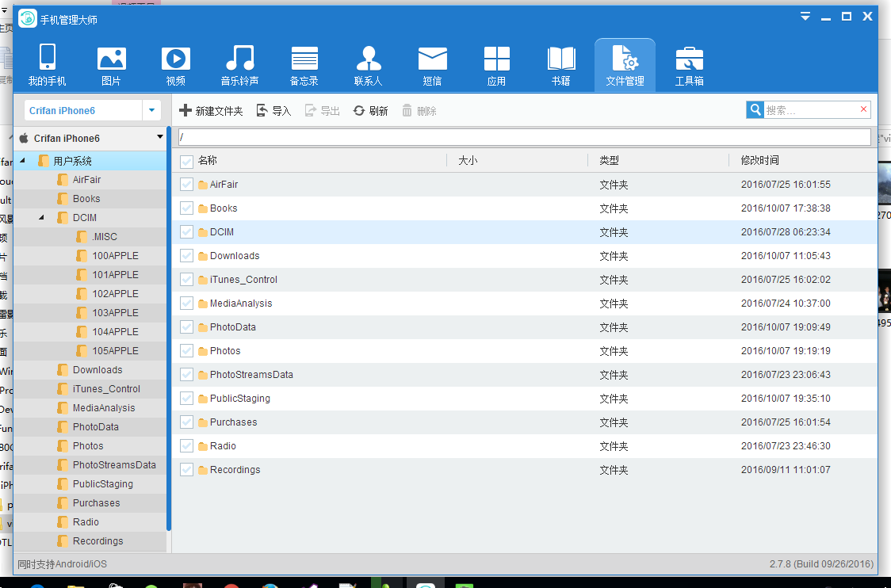891x588 pixels.
Task: Select 101APPLE folder icon in tree
Action: pos(82,275)
